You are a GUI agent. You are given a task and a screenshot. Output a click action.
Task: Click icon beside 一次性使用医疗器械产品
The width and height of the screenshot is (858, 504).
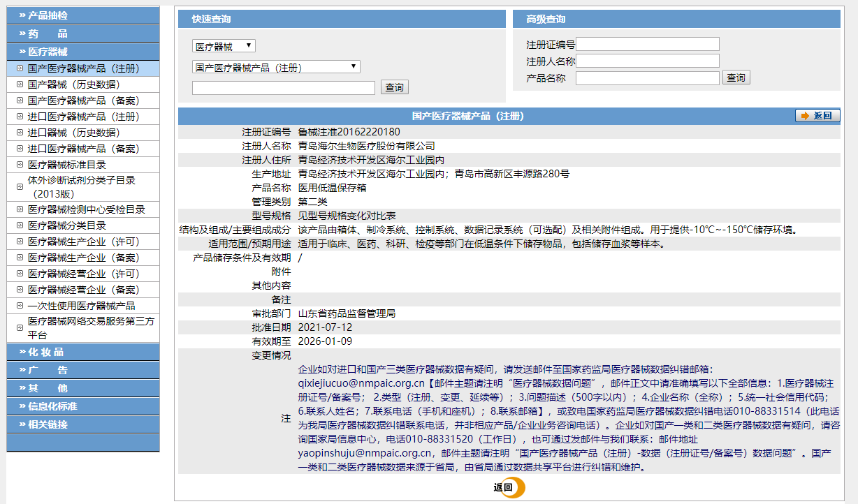[20, 306]
